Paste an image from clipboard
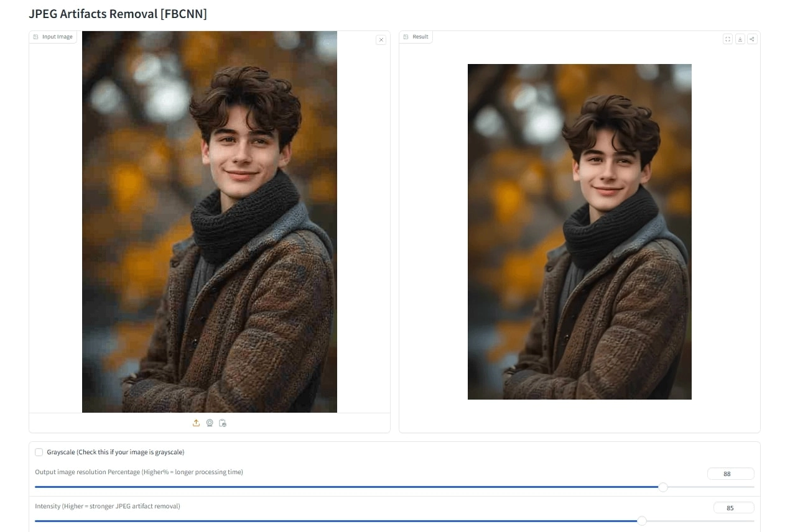The image size is (785, 532). 223,423
